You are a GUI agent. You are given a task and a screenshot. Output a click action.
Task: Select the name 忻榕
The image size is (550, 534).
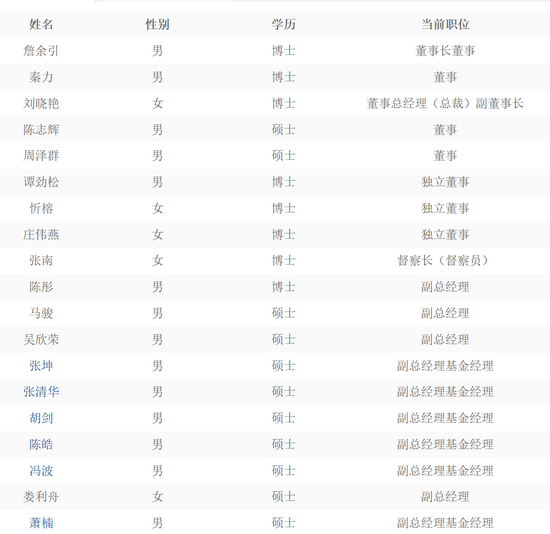point(41,208)
